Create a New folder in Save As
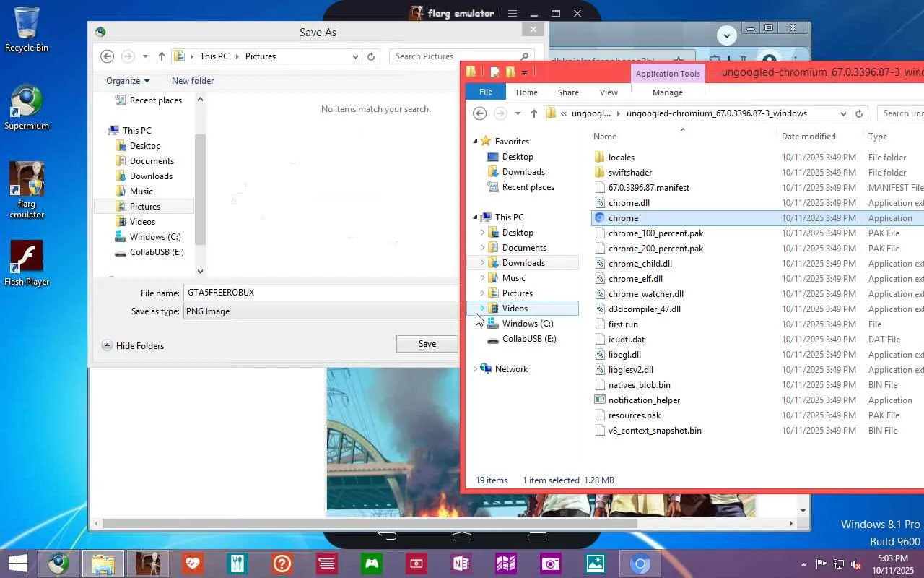Viewport: 924px width, 578px height. pyautogui.click(x=193, y=81)
